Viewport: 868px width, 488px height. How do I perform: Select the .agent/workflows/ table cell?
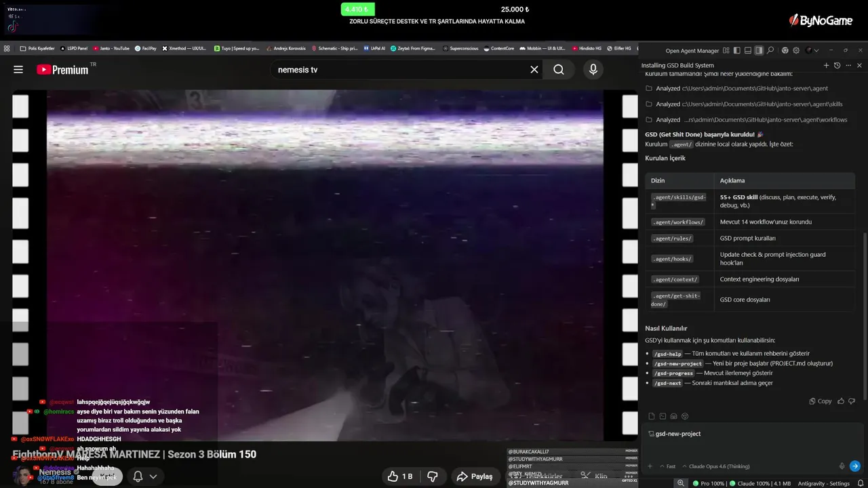(678, 222)
